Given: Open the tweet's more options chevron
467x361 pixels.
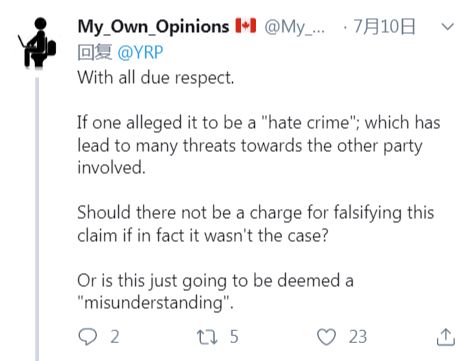Looking at the screenshot, I should [x=447, y=26].
